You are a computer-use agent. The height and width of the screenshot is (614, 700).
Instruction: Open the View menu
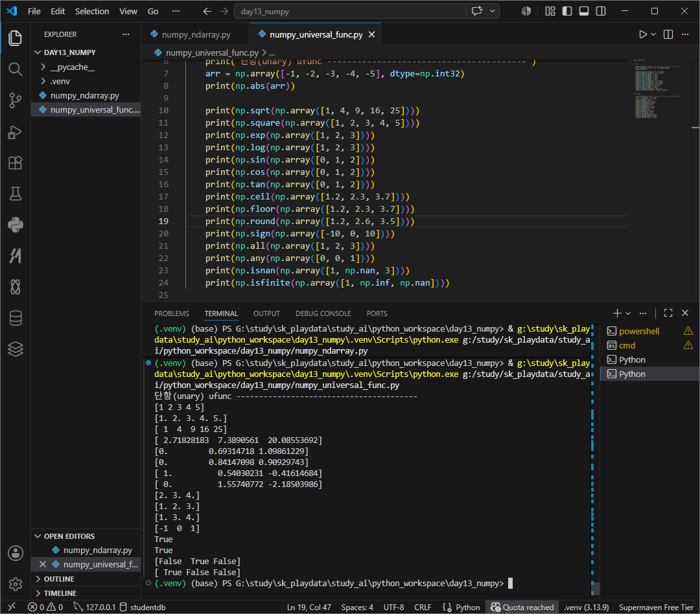(x=128, y=12)
